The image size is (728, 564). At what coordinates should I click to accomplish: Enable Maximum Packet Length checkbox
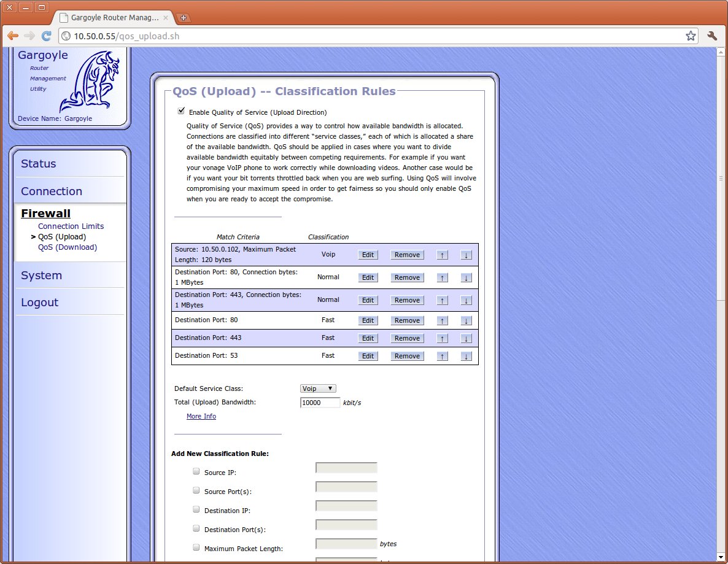coord(196,547)
